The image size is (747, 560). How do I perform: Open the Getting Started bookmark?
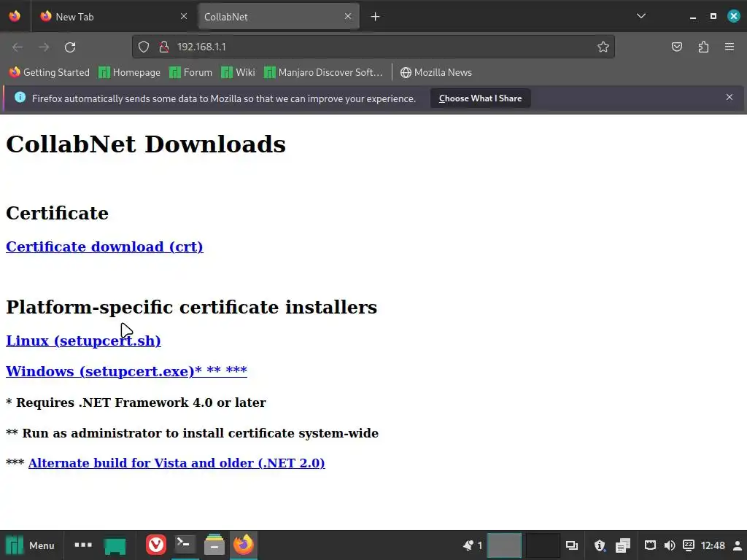coord(50,72)
